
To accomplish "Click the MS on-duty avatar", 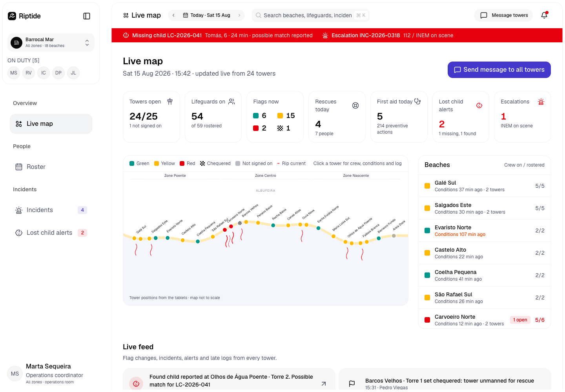I will point(14,73).
